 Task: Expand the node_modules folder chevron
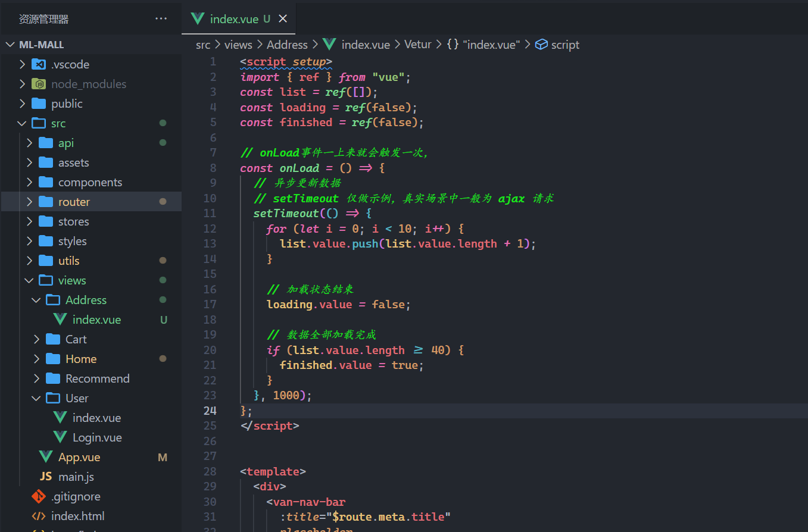point(22,84)
